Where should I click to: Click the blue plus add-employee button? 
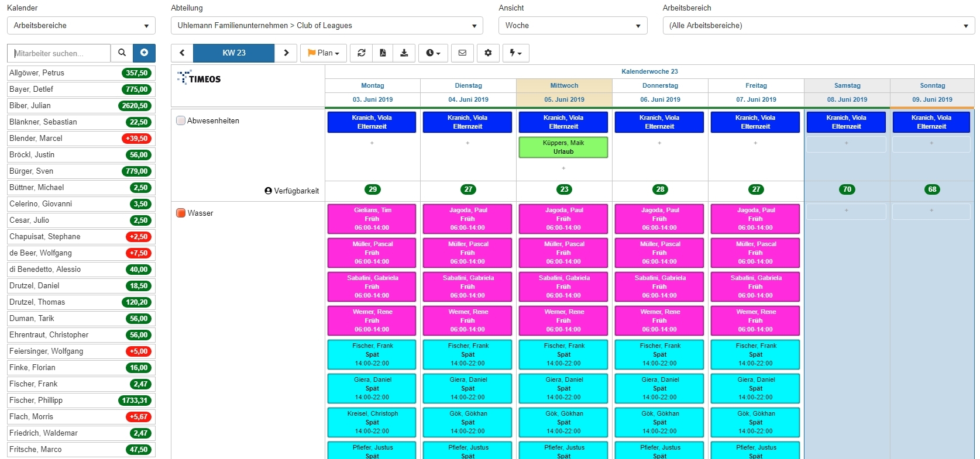(144, 53)
